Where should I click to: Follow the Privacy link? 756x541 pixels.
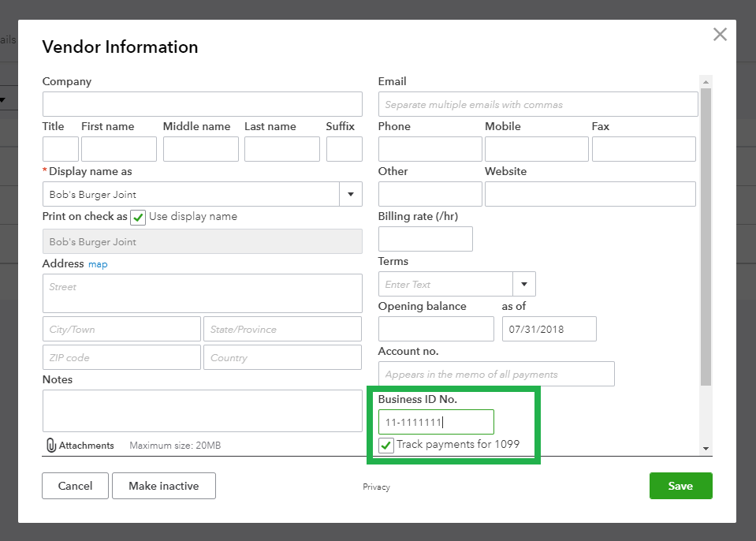click(x=376, y=487)
